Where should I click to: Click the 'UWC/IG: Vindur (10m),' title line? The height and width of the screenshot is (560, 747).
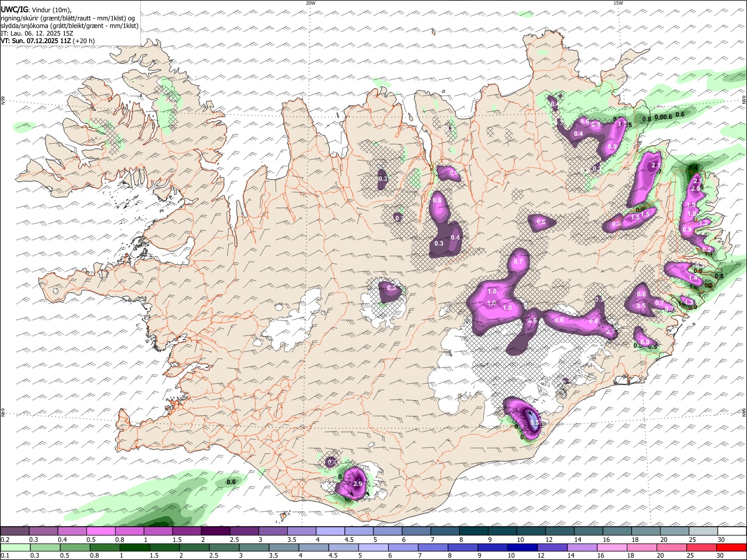point(35,10)
